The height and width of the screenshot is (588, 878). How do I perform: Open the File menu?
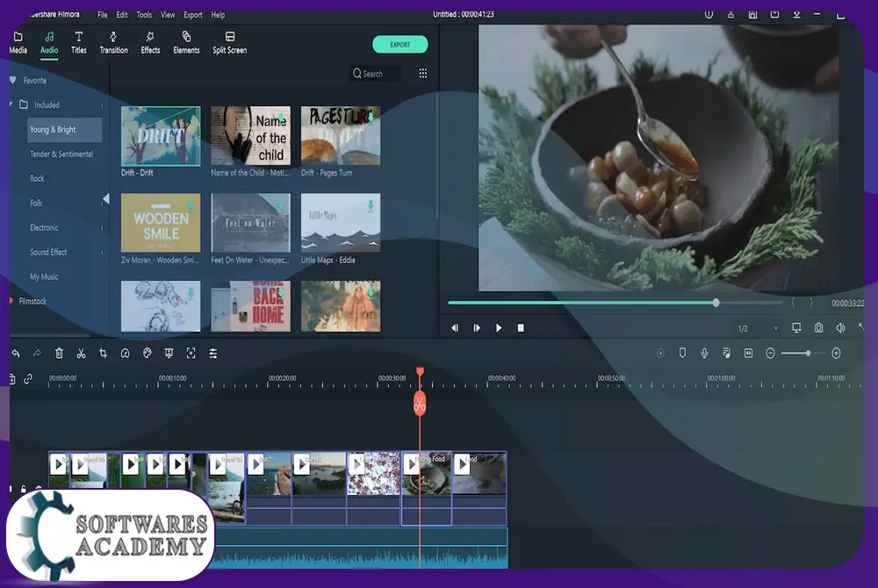coord(103,15)
